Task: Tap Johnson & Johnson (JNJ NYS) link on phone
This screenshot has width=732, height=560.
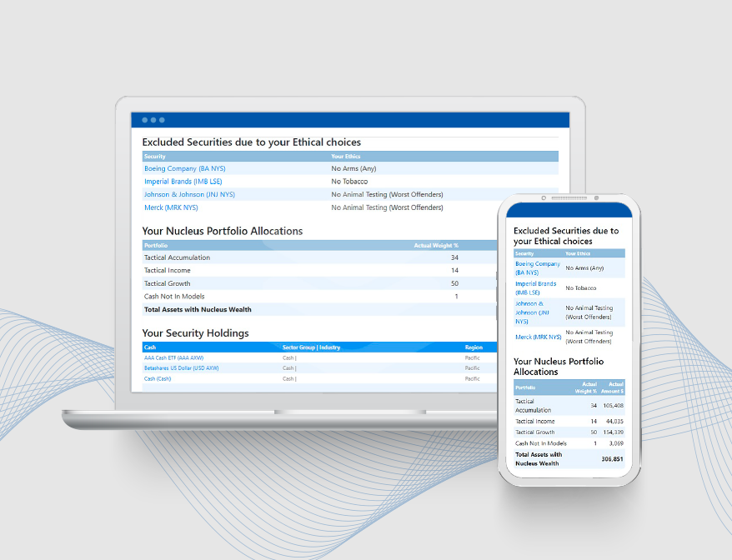Action: pos(532,312)
